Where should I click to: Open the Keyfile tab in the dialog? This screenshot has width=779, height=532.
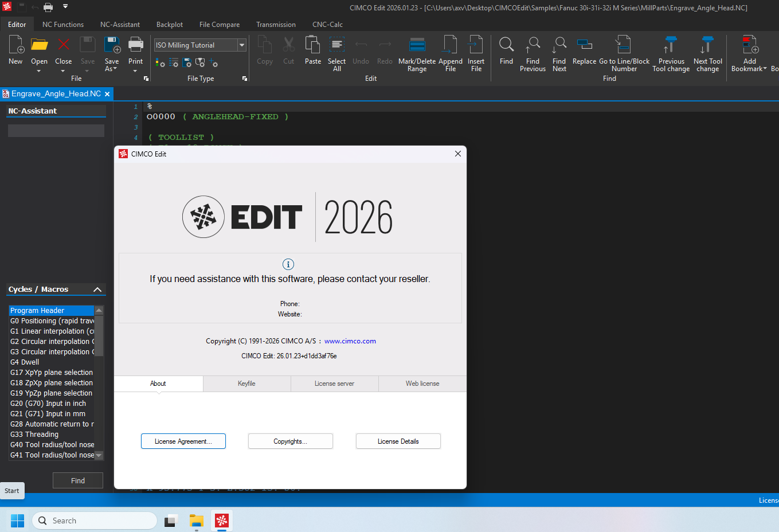click(247, 384)
